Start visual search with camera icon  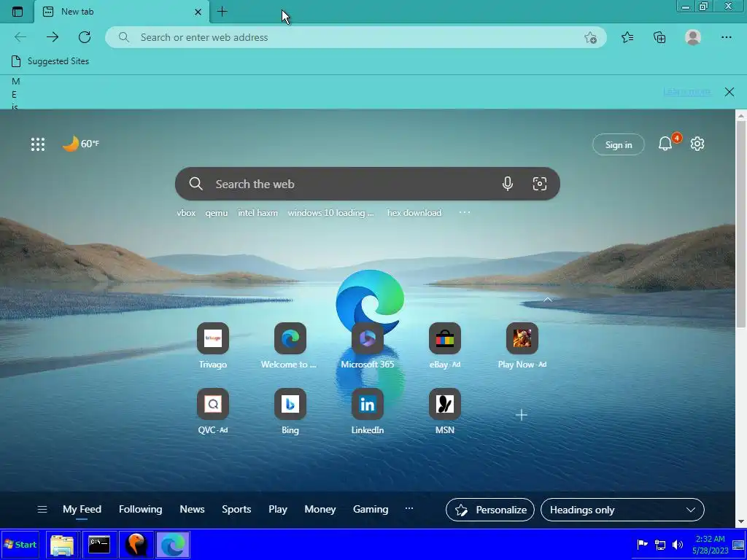click(540, 184)
